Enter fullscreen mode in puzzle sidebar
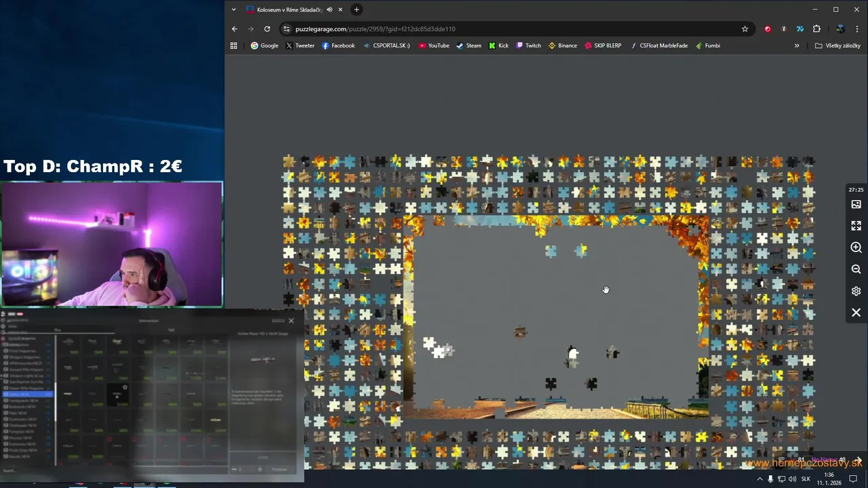This screenshot has width=868, height=488. pos(856,226)
